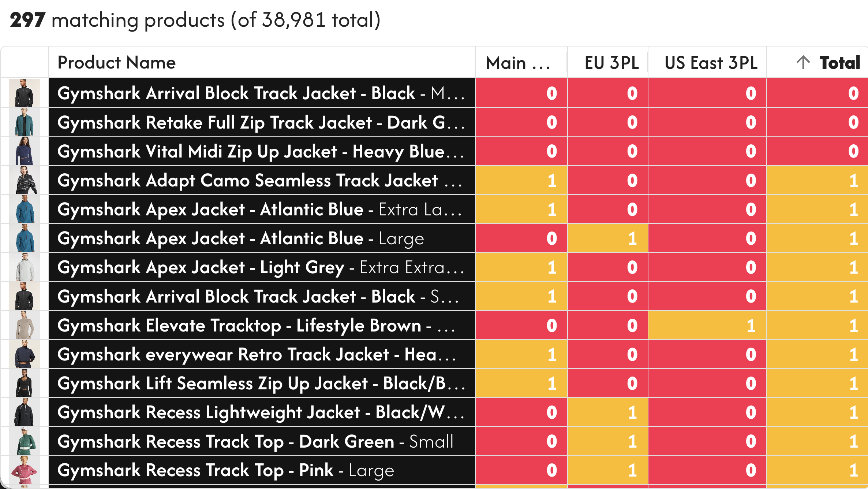Click the everywear Retro Track Jacket product name
Image resolution: width=868 pixels, height=489 pixels.
point(256,355)
